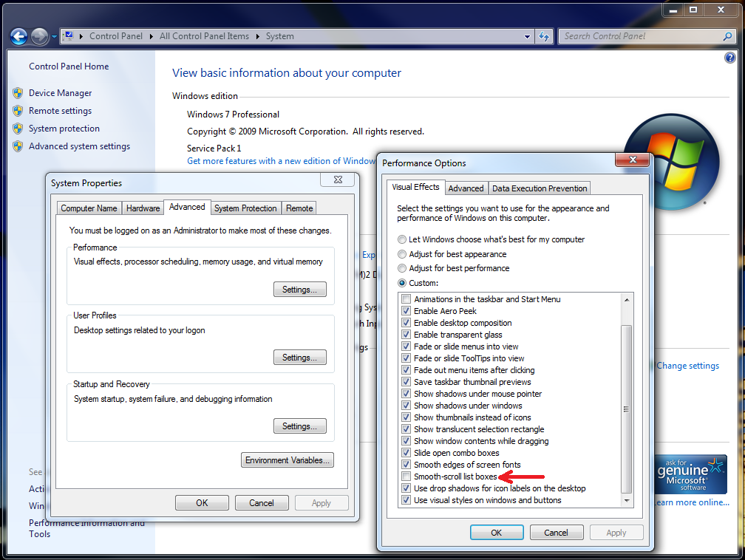Click the Device Manager shield icon

[x=18, y=93]
